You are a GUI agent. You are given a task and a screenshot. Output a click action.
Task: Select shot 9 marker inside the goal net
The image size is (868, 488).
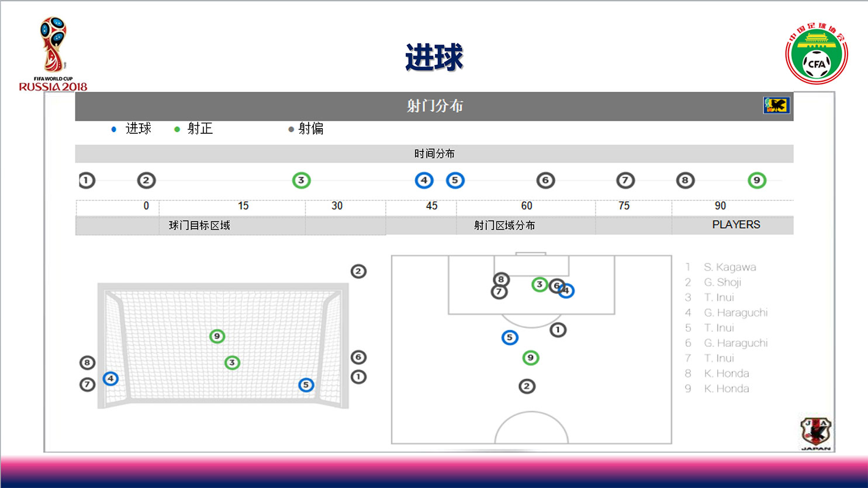point(217,336)
